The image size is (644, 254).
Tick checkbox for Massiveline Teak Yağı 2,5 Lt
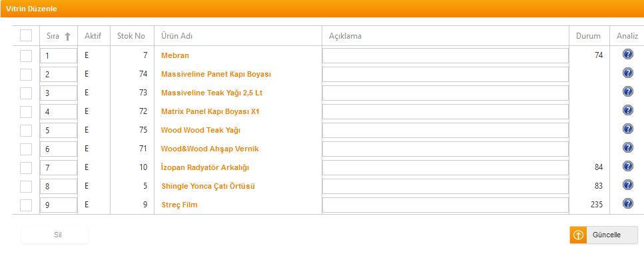[x=26, y=93]
